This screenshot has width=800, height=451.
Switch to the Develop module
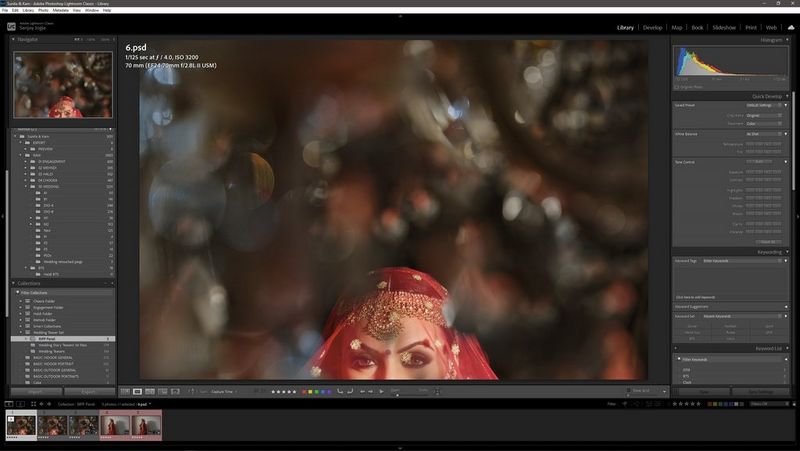652,27
